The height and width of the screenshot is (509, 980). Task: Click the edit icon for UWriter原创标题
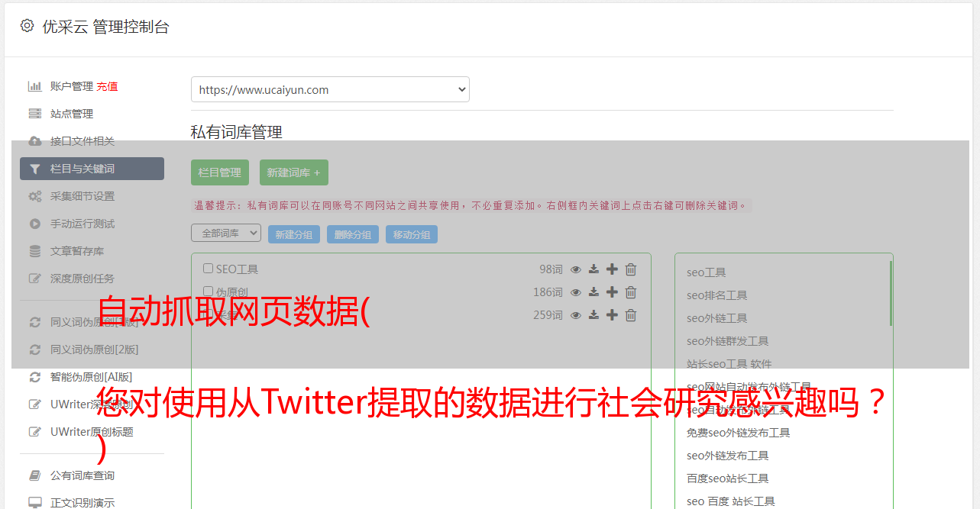(35, 432)
